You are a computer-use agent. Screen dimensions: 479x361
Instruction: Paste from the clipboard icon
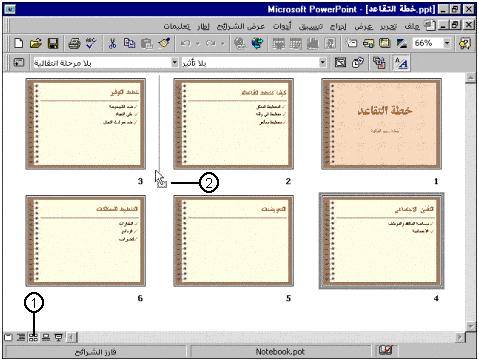147,43
